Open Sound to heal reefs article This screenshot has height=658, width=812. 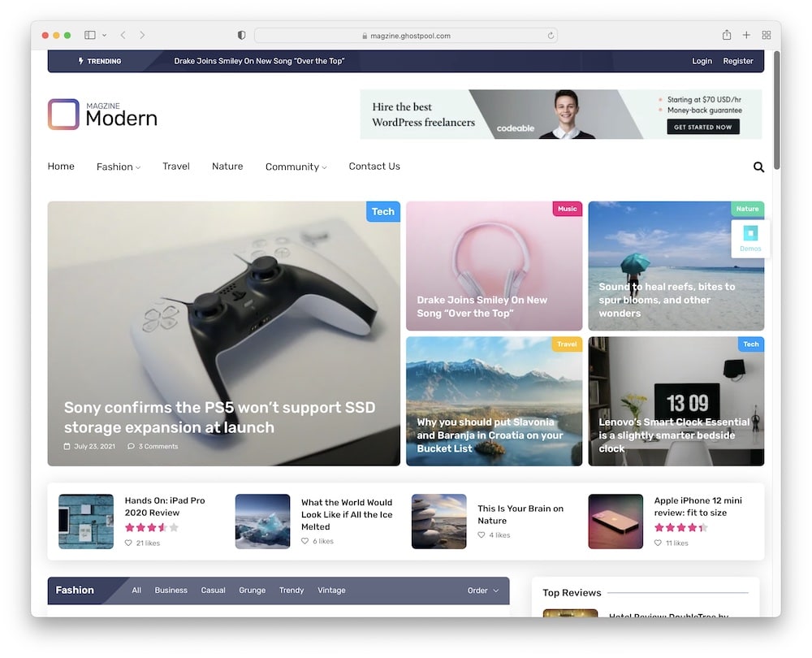click(x=667, y=300)
